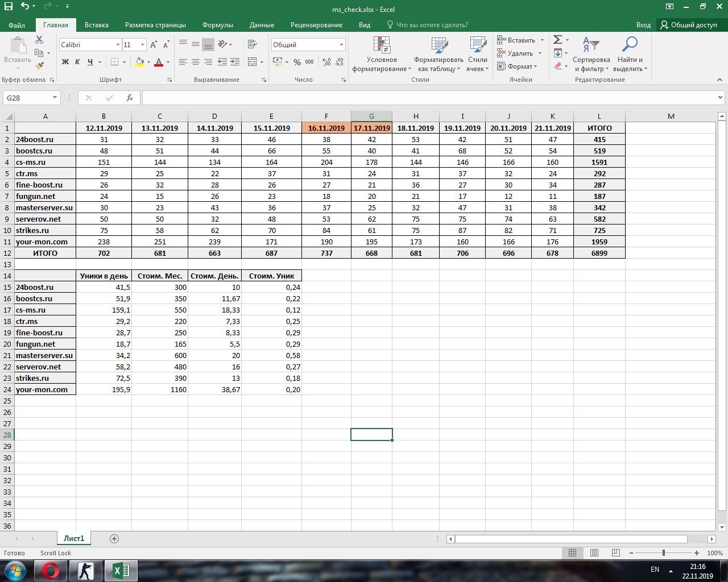The image size is (728, 582).
Task: Open the borders tool
Action: tap(115, 62)
